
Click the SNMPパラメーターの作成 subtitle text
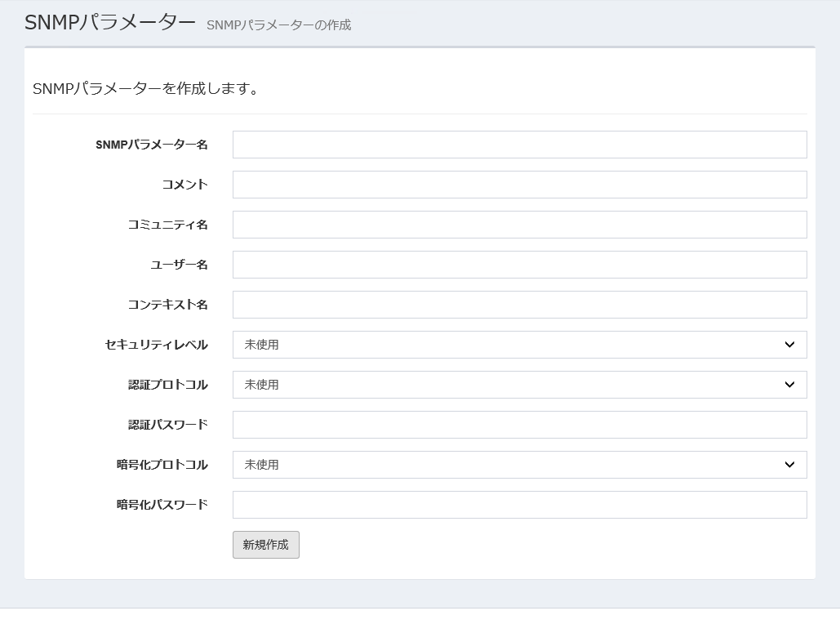tap(278, 25)
